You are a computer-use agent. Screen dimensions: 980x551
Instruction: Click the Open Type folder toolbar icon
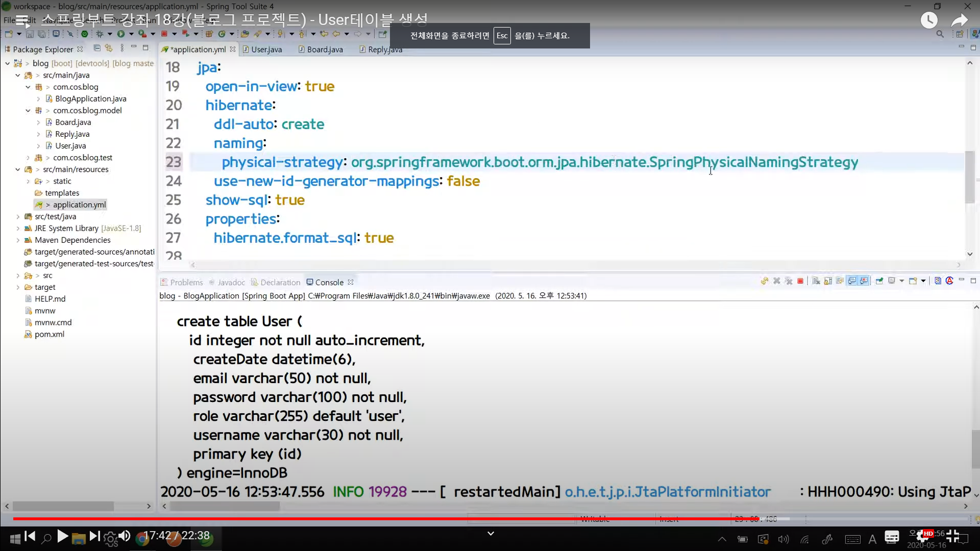pyautogui.click(x=245, y=34)
